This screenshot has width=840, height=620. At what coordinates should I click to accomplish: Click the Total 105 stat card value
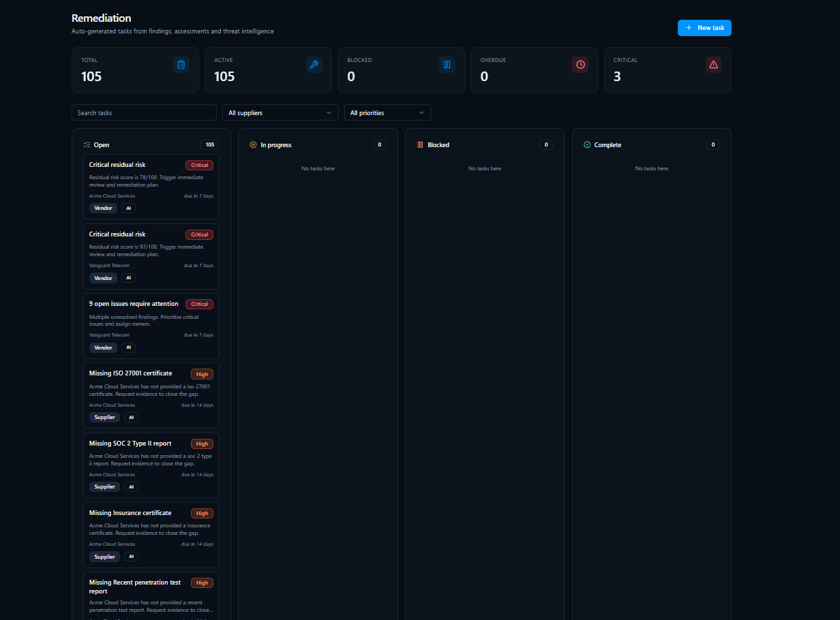pos(91,76)
